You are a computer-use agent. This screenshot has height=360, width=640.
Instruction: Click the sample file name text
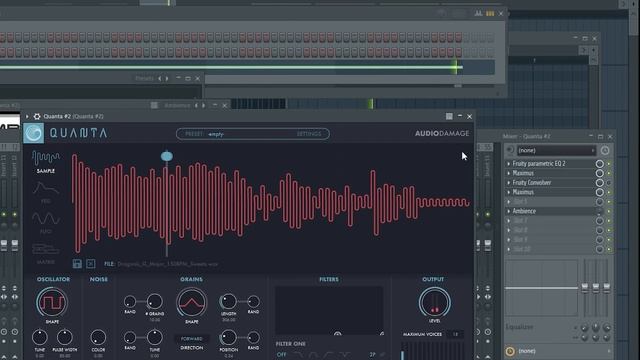click(167, 264)
